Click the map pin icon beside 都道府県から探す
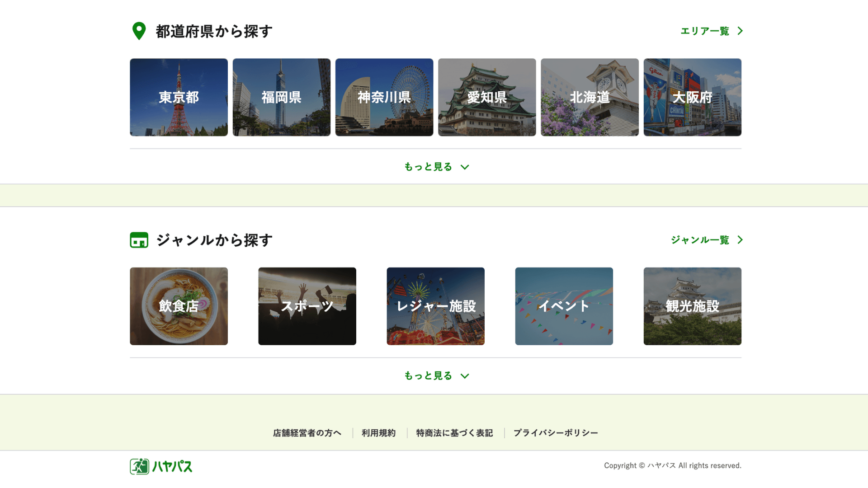868x488 pixels. point(139,31)
